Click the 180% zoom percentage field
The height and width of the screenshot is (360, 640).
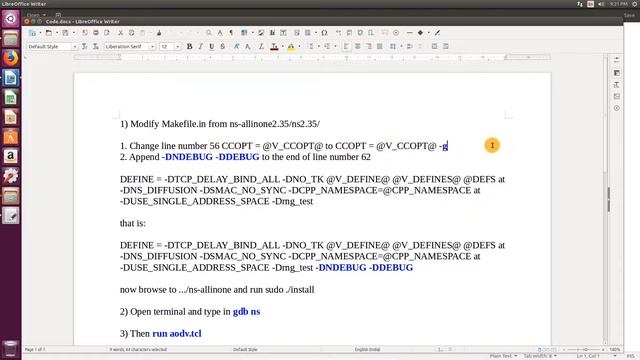[615, 349]
